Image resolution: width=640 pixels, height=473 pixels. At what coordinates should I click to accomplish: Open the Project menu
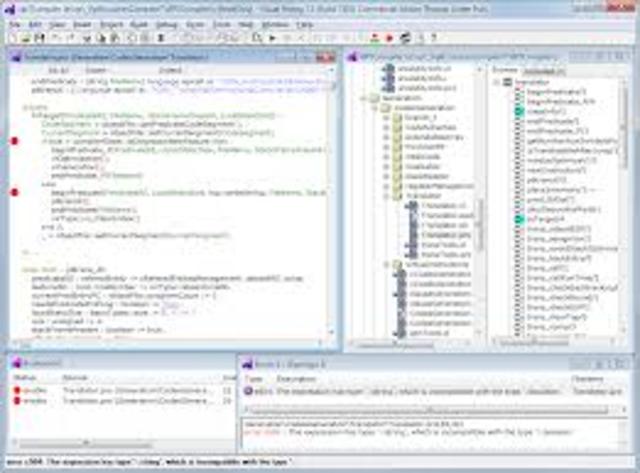111,25
